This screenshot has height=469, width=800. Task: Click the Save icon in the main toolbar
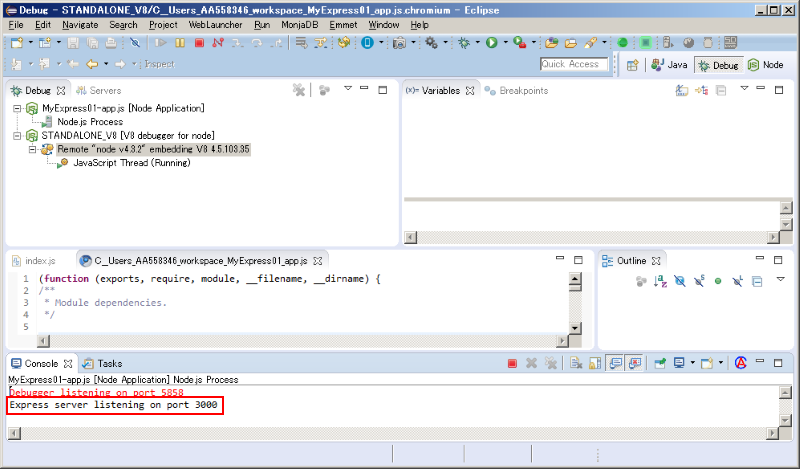click(73, 43)
